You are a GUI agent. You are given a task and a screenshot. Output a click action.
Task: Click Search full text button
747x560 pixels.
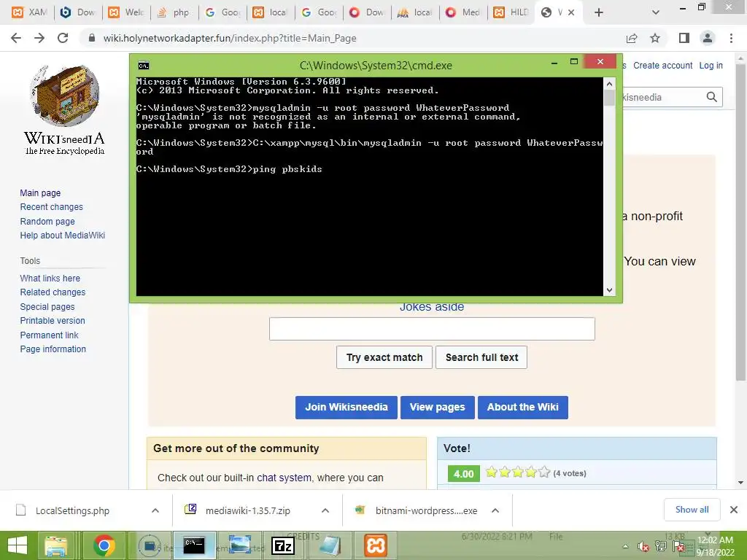point(481,357)
